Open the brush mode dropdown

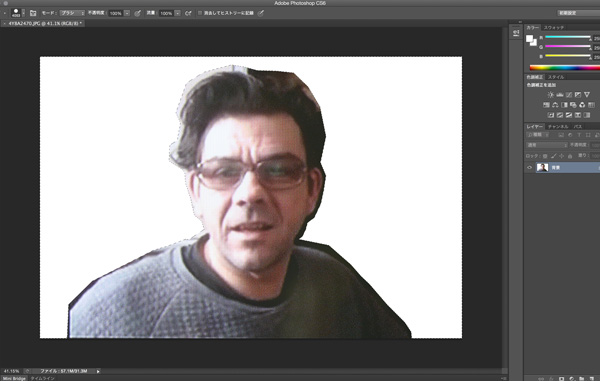pos(72,13)
